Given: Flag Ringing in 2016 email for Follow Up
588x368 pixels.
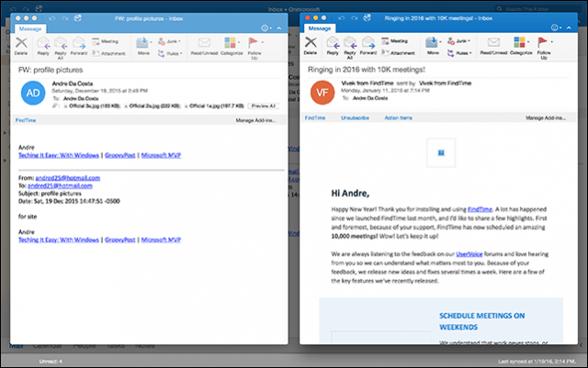Looking at the screenshot, I should tap(544, 48).
